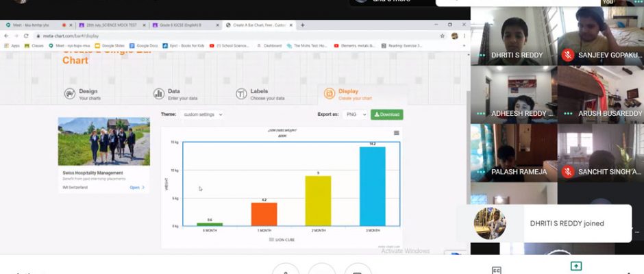The height and width of the screenshot is (274, 644).
Task: Open the Chrome profile avatar
Action: (455, 36)
